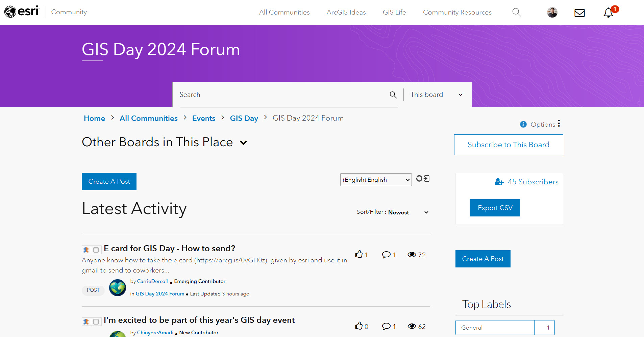The height and width of the screenshot is (337, 644).
Task: Give kudos to the E card post
Action: (x=359, y=254)
